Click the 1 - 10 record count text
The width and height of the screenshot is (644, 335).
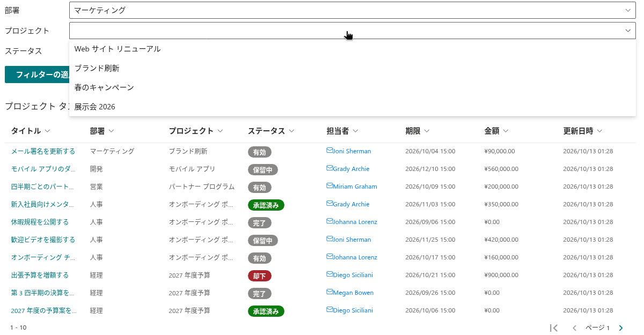[18, 327]
